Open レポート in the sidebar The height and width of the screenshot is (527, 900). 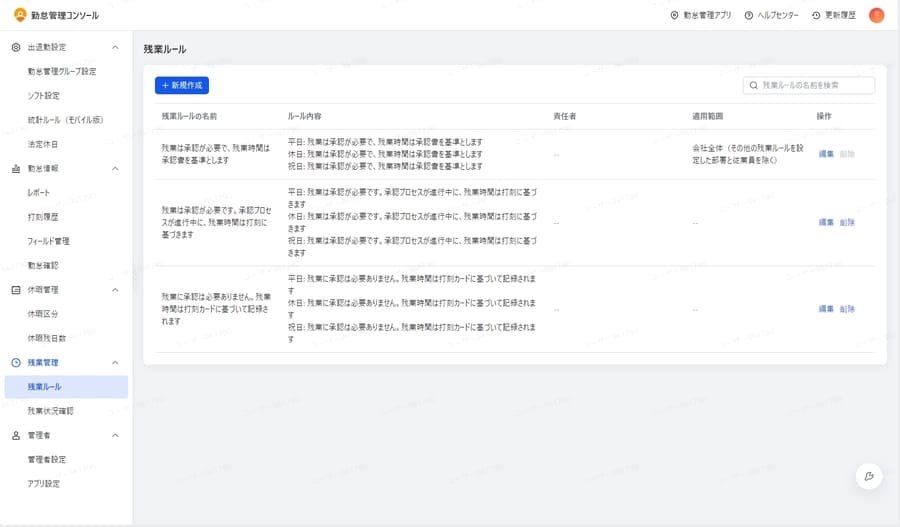point(39,192)
